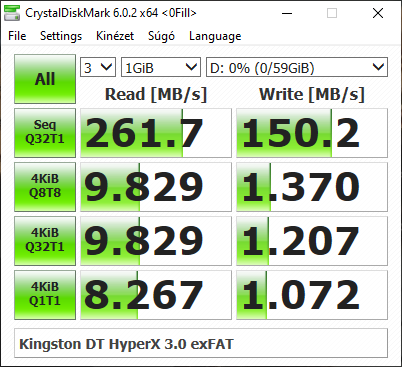The image size is (402, 367).
Task: Start the Seq Q32T1 test
Action: coord(45,133)
